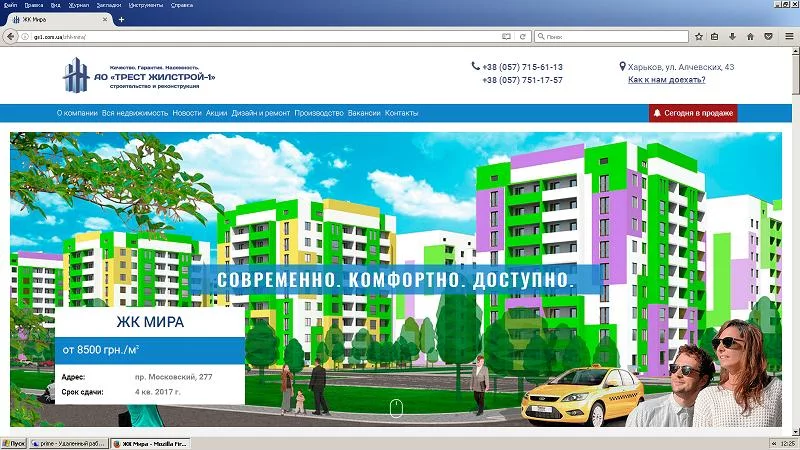This screenshot has height=450, width=800.
Task: Go back with the browser Back arrow
Action: coord(10,37)
